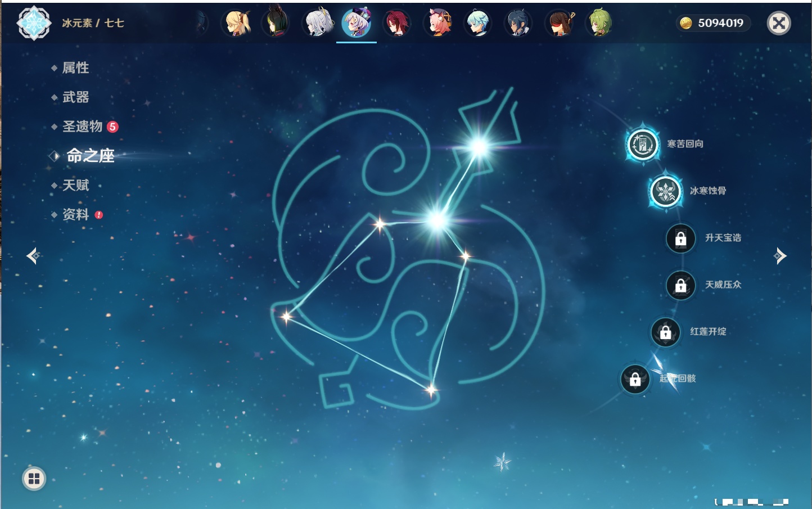Click the locked 红莲开绽 constellation node
This screenshot has width=812, height=509.
[x=665, y=332]
